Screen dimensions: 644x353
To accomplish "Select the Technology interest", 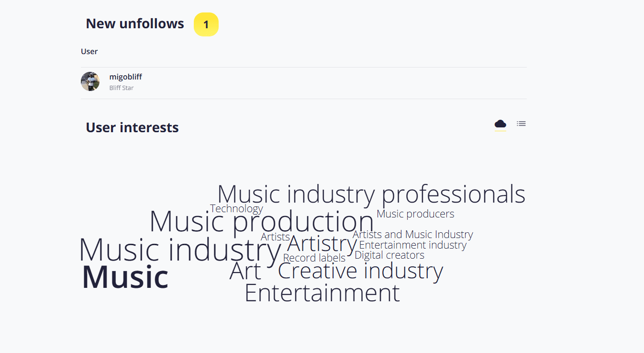I will click(x=236, y=208).
